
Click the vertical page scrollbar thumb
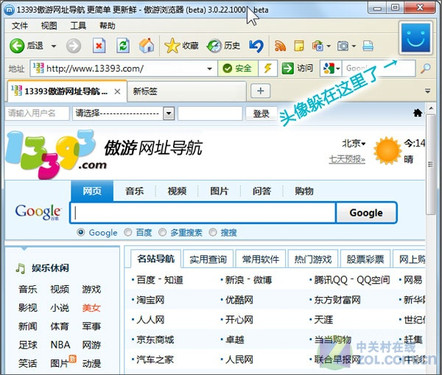(x=430, y=164)
